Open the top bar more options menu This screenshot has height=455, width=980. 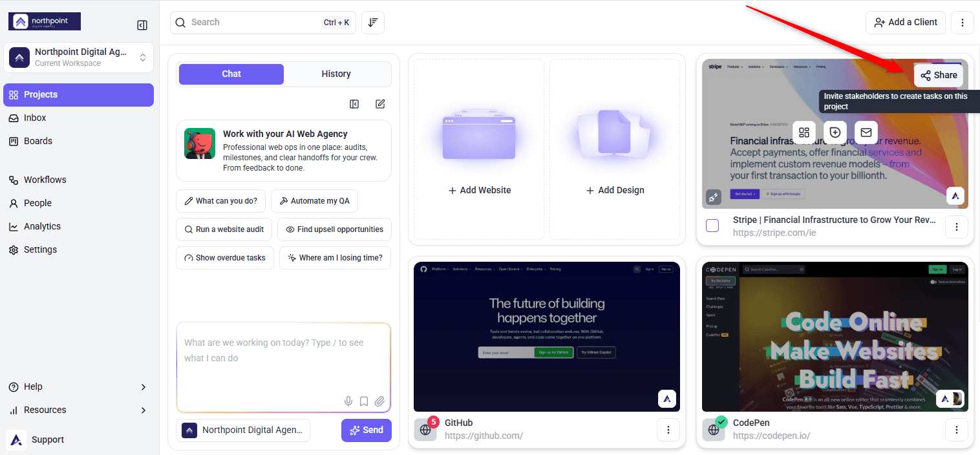pyautogui.click(x=963, y=22)
